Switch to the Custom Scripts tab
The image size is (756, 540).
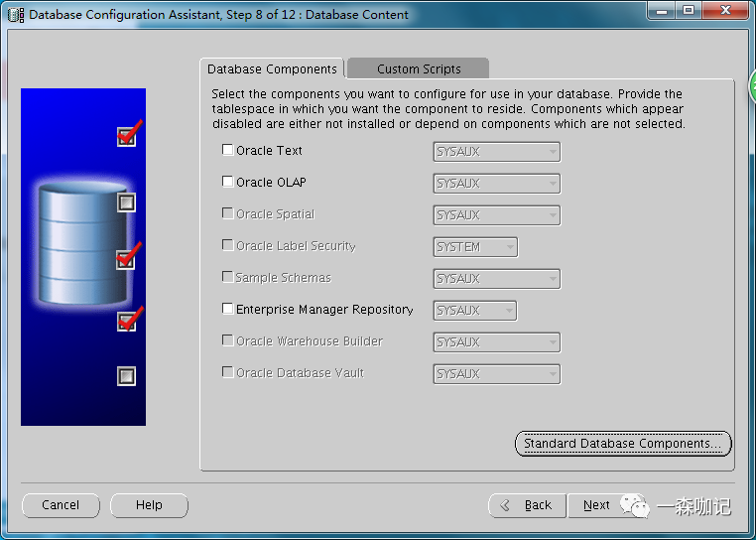[419, 69]
